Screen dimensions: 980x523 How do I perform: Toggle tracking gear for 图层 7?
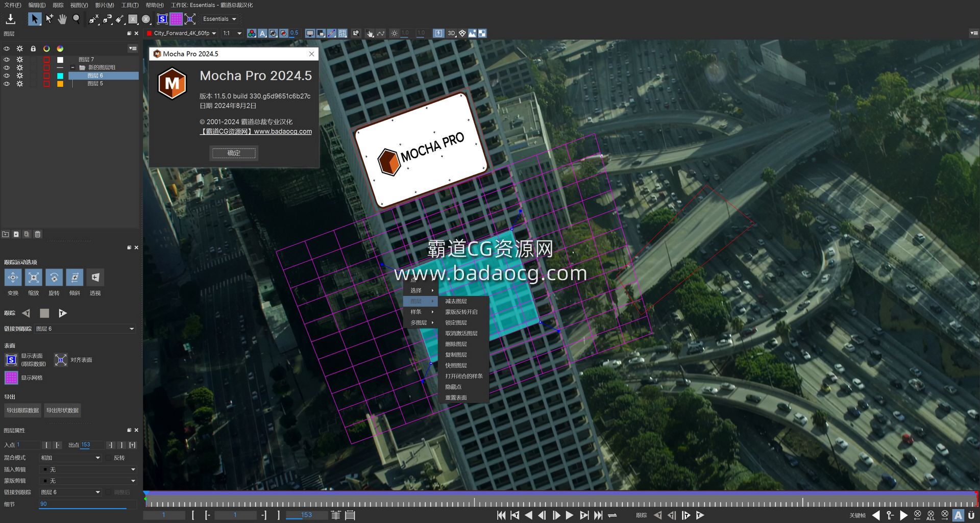coord(20,60)
